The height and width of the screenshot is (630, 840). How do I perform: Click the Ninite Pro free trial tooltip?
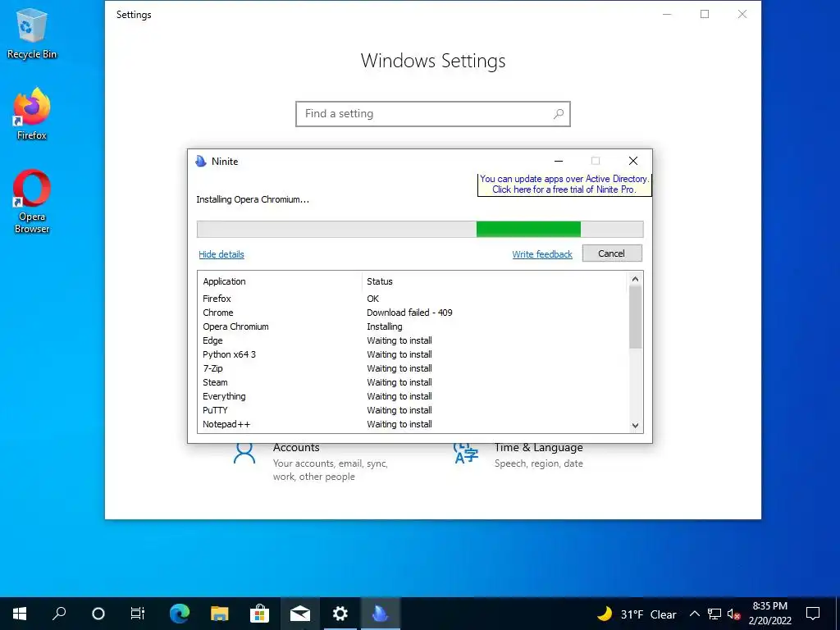pyautogui.click(x=564, y=185)
